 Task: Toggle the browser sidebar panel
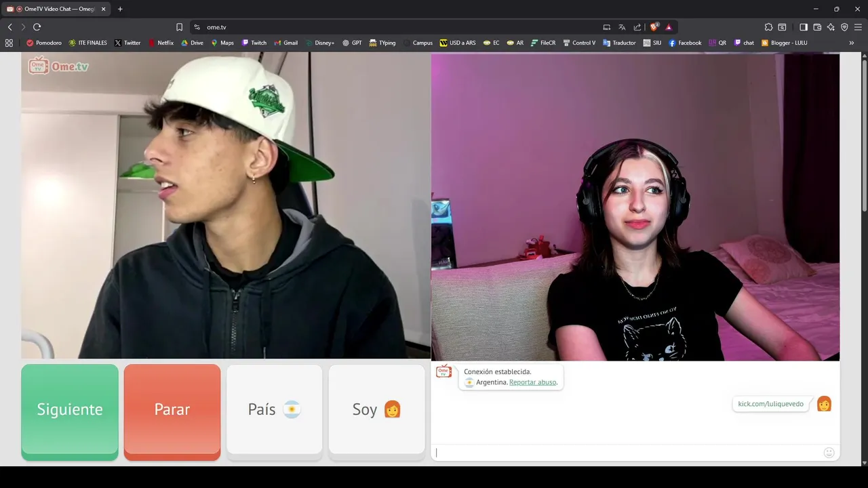(x=804, y=27)
